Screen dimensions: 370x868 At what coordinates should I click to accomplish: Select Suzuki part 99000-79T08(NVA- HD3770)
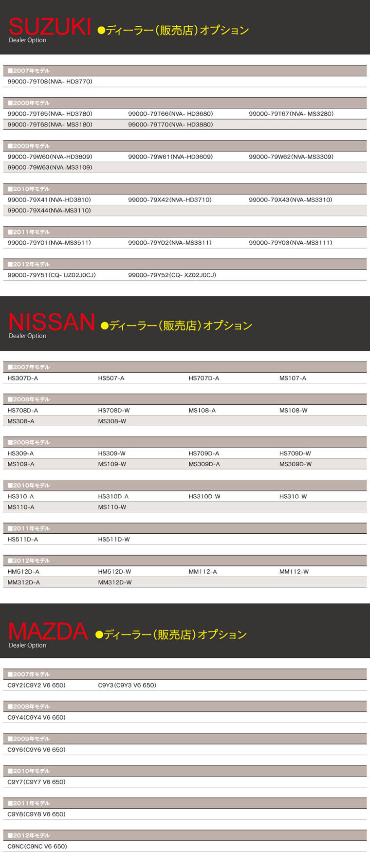pos(50,82)
